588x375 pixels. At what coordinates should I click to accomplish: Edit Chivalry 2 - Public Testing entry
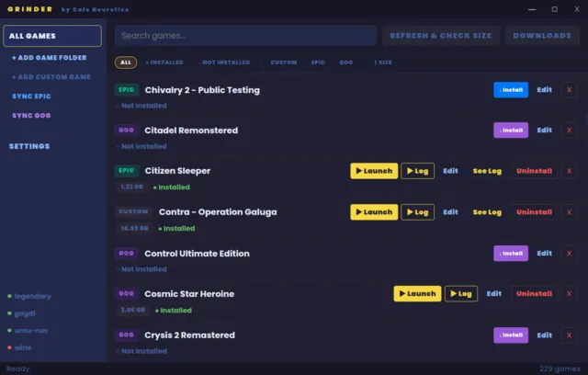click(x=545, y=90)
